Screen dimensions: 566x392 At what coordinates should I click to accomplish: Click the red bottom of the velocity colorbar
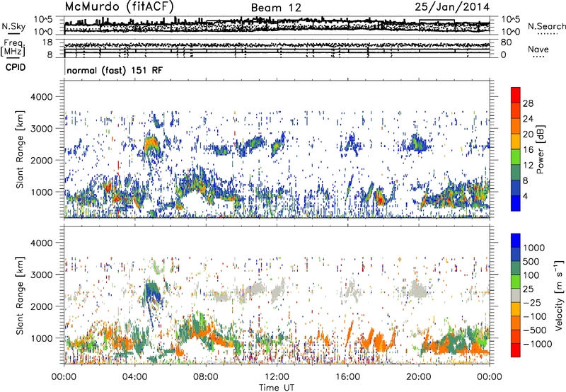click(516, 350)
